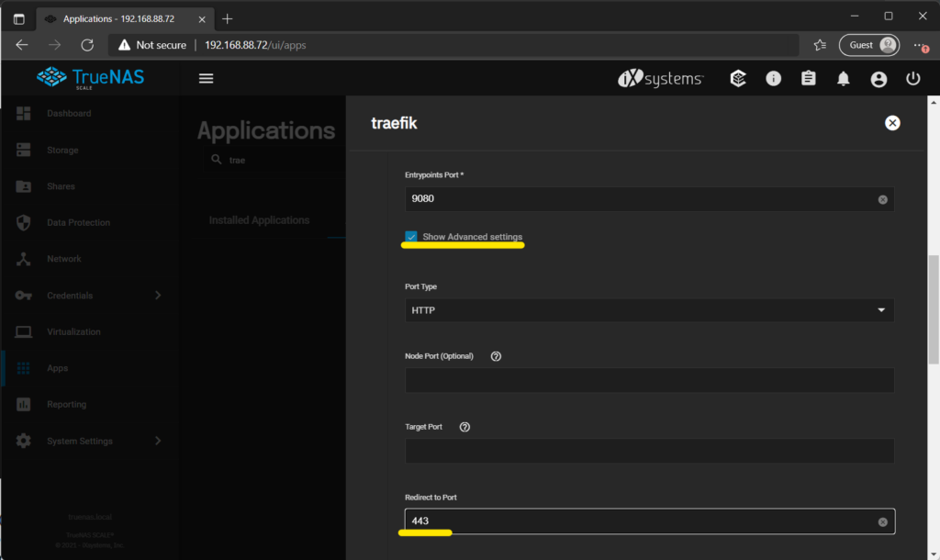Open browser tab actions icon

(19, 19)
